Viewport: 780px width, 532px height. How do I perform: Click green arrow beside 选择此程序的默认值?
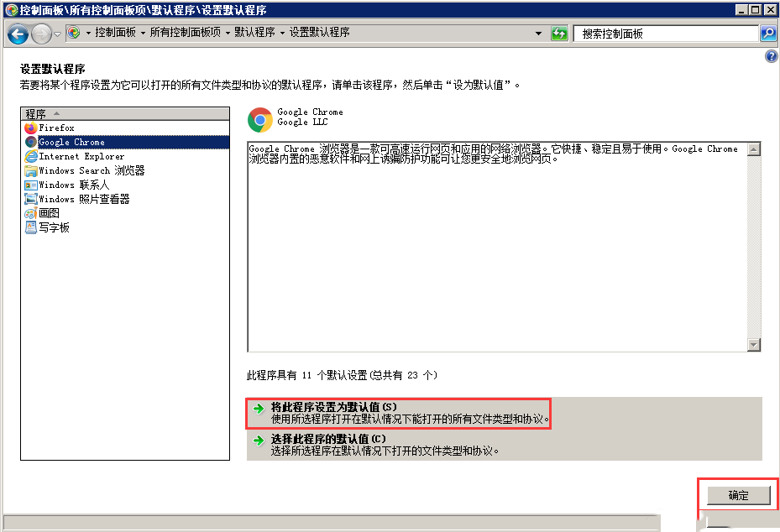pyautogui.click(x=258, y=441)
